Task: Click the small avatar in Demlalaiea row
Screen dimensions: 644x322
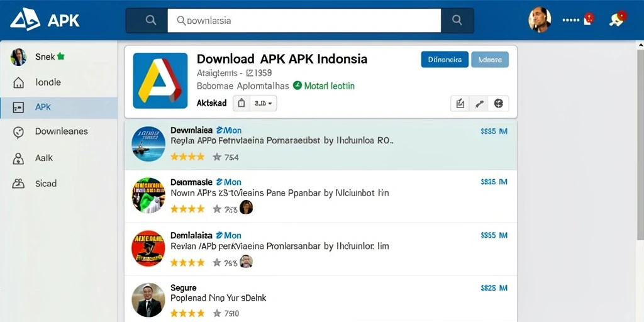Action: [x=246, y=261]
